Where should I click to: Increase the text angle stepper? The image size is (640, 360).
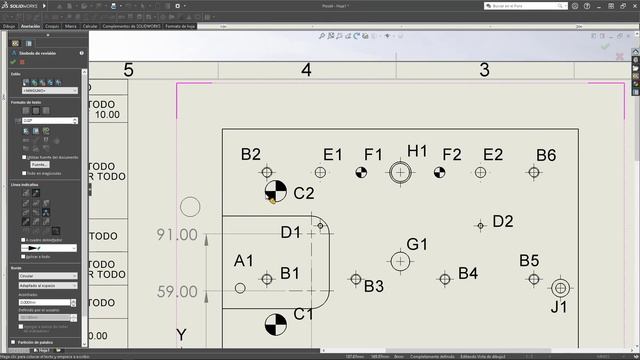[75, 119]
